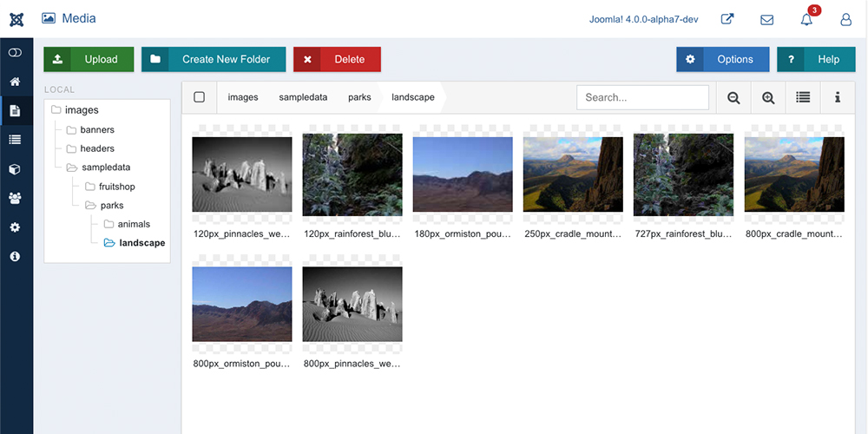868x434 pixels.
Task: Click the landscape breadcrumb
Action: (413, 97)
